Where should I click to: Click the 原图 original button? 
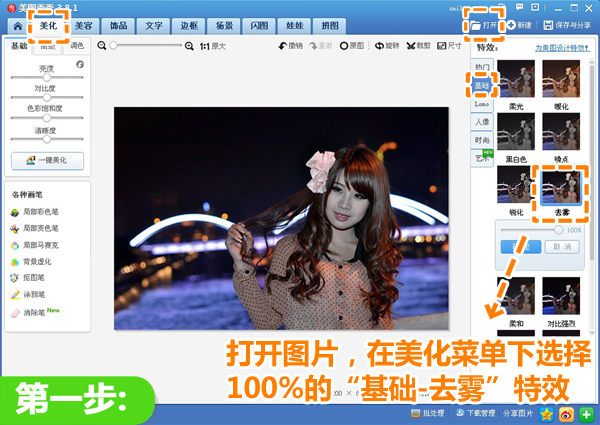[x=352, y=46]
